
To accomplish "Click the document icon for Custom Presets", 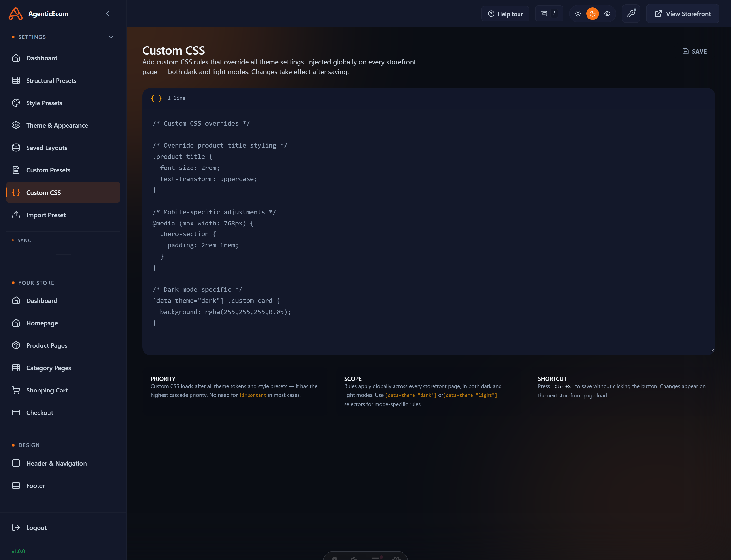I will tap(16, 170).
